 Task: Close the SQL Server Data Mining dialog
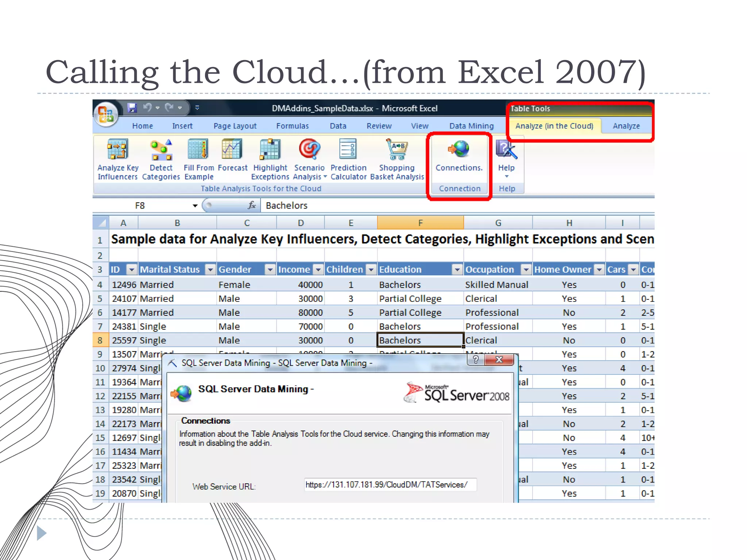click(x=499, y=360)
